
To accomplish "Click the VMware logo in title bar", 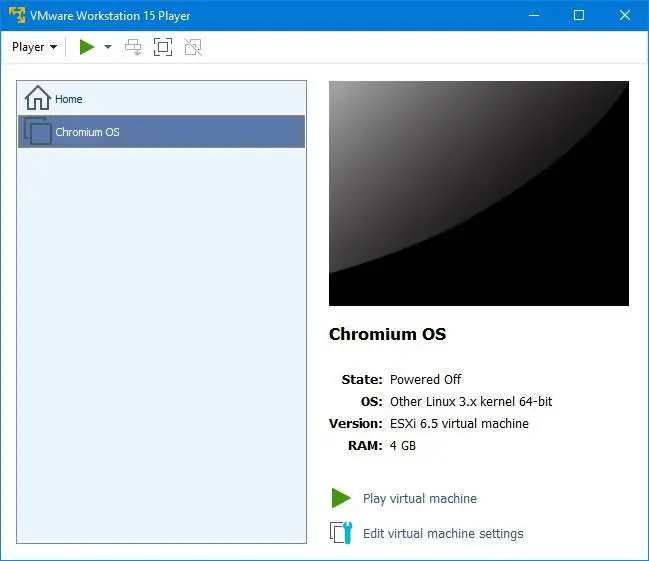I will (x=17, y=15).
